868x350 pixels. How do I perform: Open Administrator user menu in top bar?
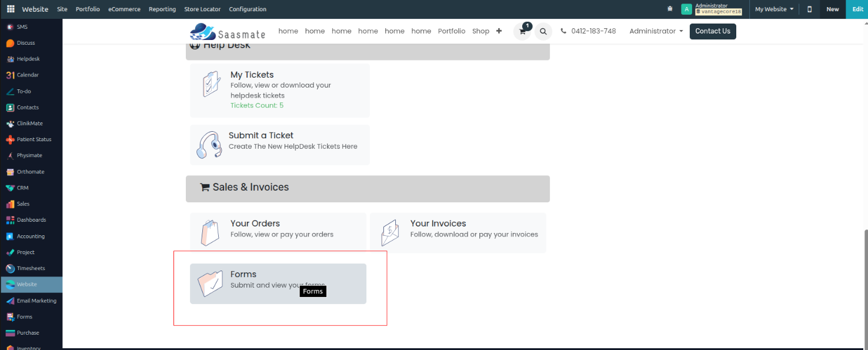[x=712, y=9]
